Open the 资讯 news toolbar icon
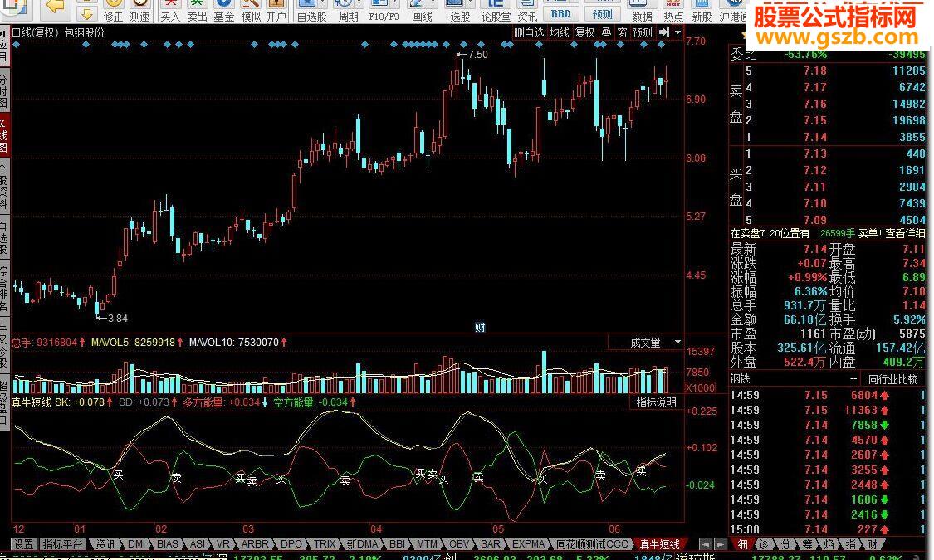Viewport: 934px width, 560px height. 527,11
